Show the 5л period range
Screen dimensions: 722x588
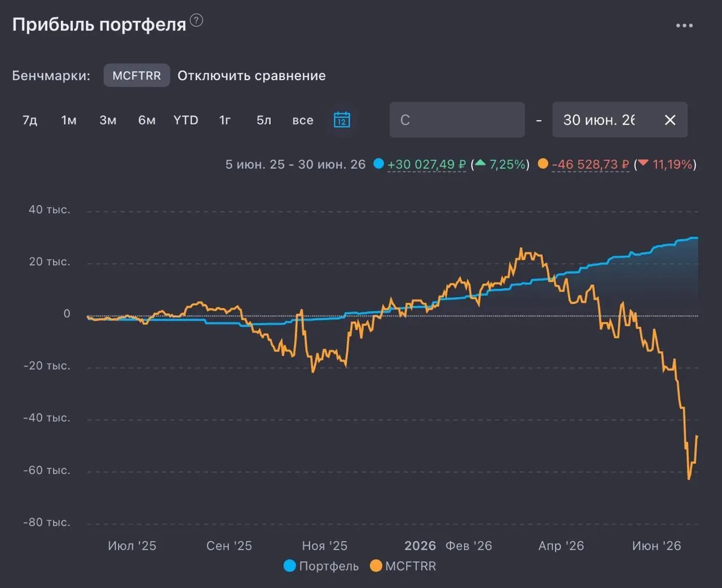(x=264, y=120)
